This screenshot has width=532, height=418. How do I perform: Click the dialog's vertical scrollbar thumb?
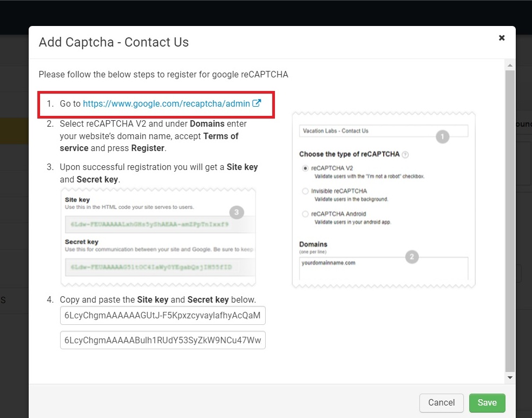tap(510, 217)
